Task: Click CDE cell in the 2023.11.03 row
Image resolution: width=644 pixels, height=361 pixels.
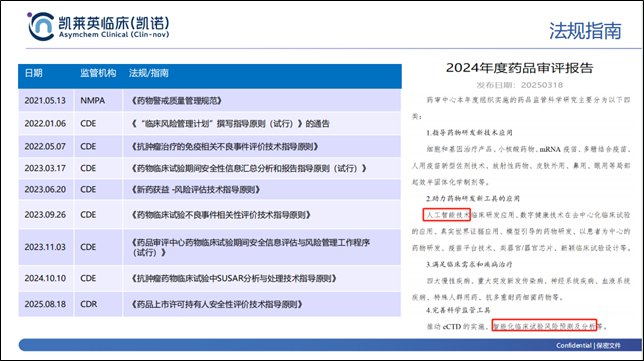Action: point(88,247)
